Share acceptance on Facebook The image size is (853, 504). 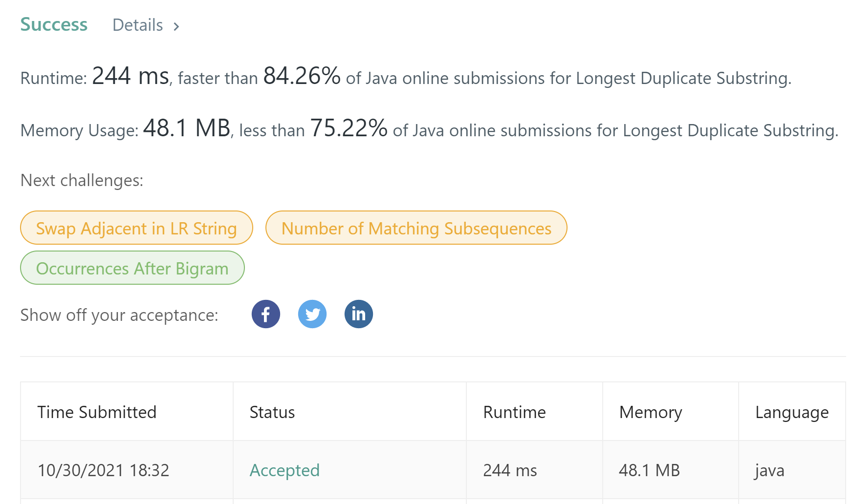click(266, 314)
